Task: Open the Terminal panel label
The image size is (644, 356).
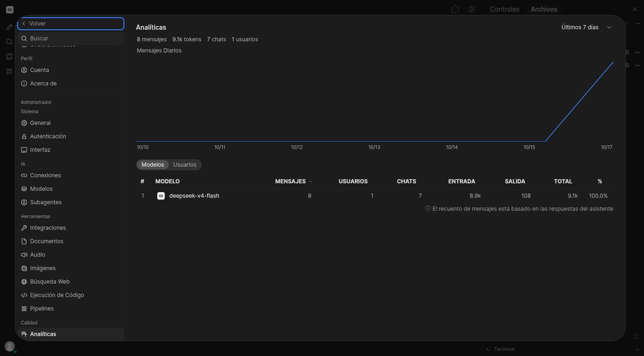Action: click(504, 349)
